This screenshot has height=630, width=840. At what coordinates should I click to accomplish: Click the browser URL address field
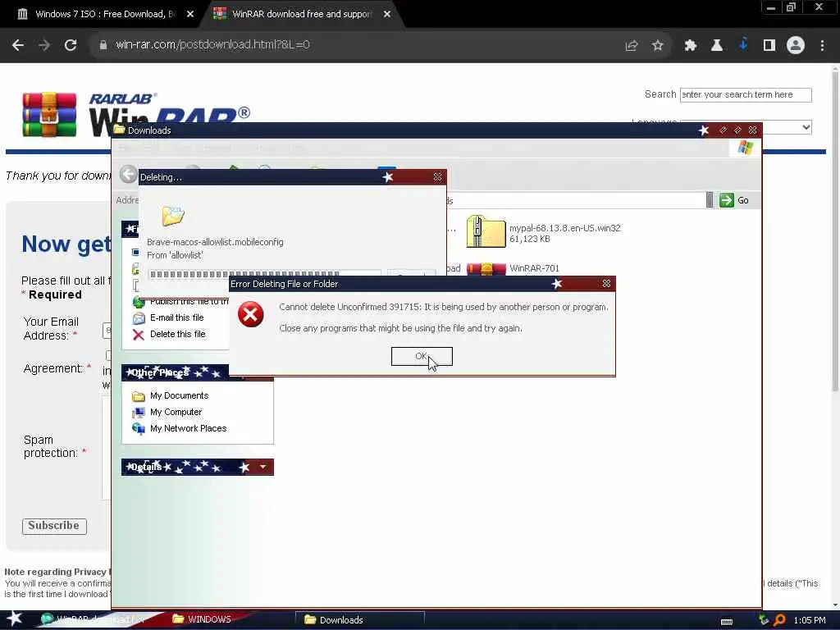tap(354, 45)
